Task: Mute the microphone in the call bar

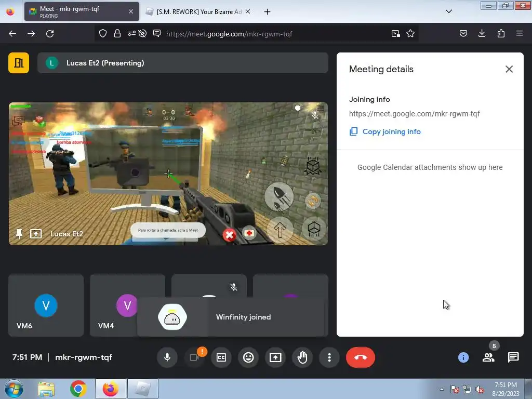Action: (167, 357)
